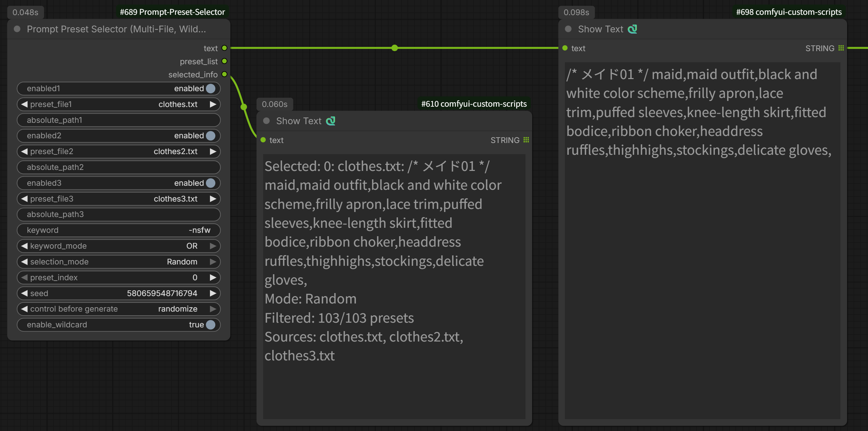This screenshot has height=431, width=868.
Task: Select previous preset_file1 with left arrow
Action: 24,104
